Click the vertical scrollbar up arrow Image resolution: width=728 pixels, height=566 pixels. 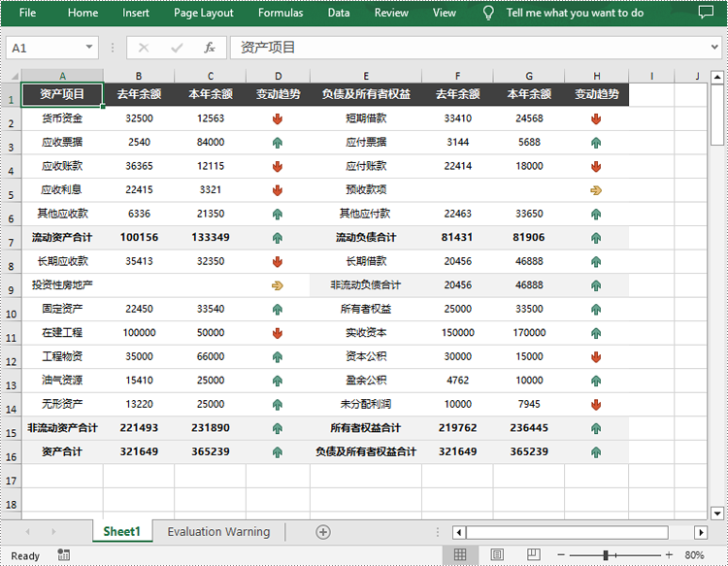tap(717, 77)
